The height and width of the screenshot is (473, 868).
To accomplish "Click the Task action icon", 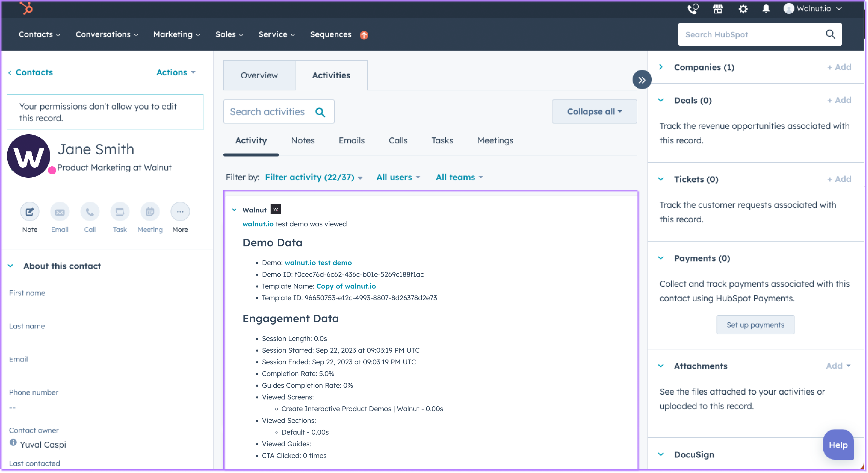I will (120, 211).
